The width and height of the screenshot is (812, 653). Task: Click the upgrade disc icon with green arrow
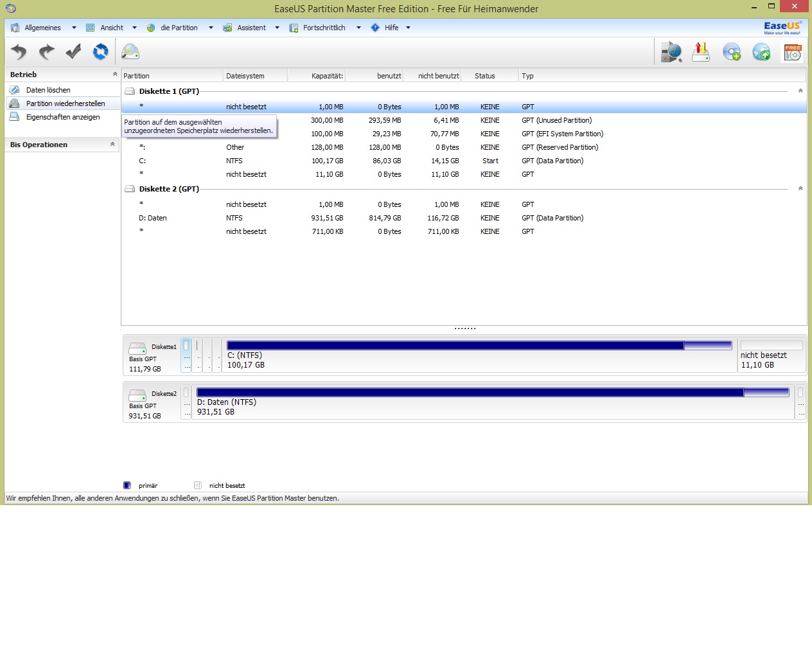tap(761, 51)
